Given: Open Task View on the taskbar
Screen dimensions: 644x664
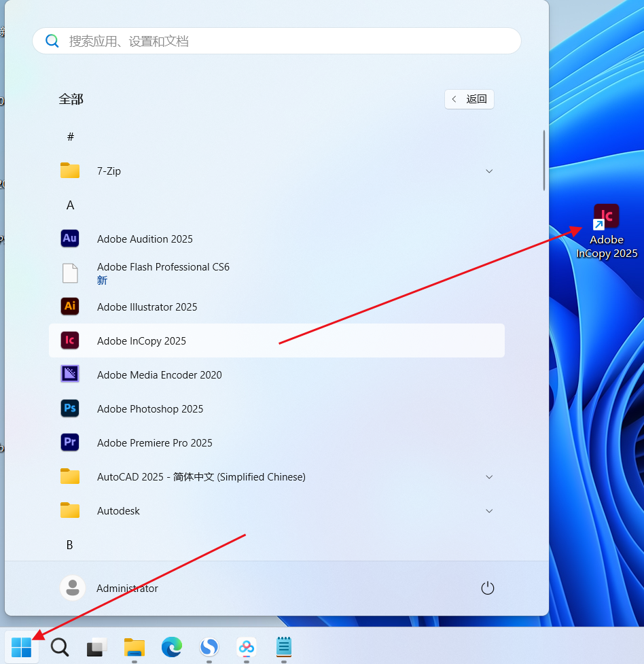Looking at the screenshot, I should pos(96,647).
